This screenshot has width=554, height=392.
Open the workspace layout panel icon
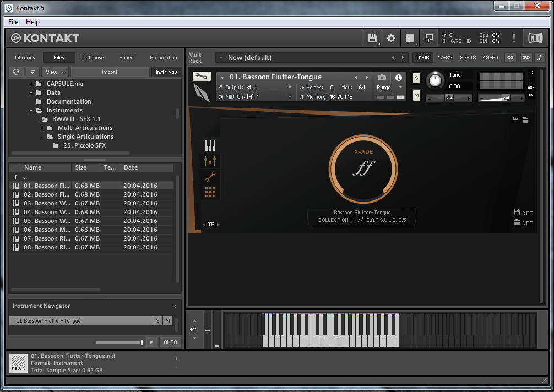point(410,38)
